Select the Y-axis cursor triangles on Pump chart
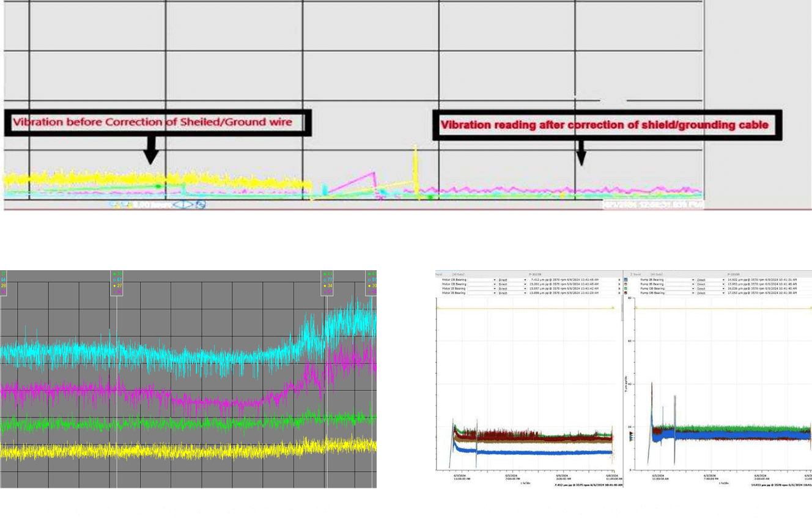Image resolution: width=812 pixels, height=519 pixels. tap(631, 435)
